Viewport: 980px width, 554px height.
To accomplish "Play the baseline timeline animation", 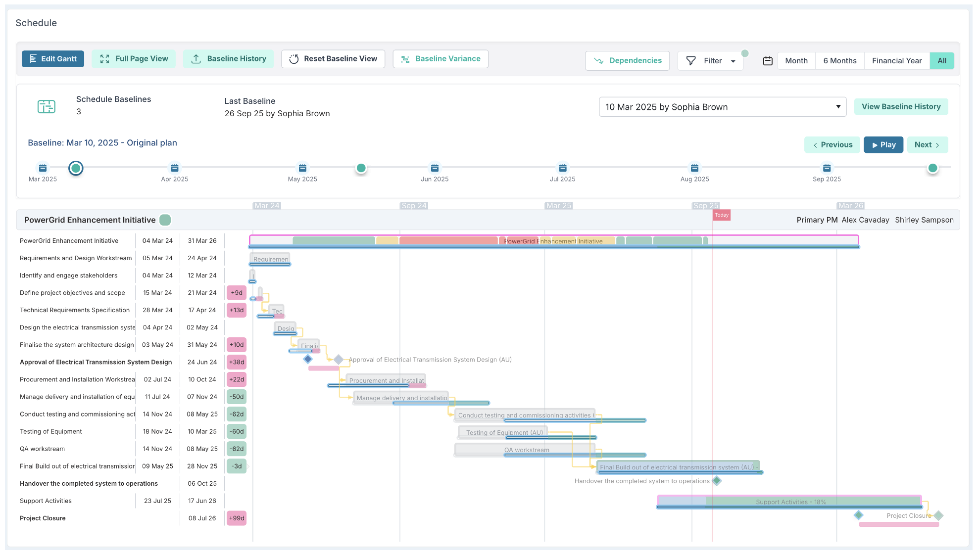I will (883, 145).
